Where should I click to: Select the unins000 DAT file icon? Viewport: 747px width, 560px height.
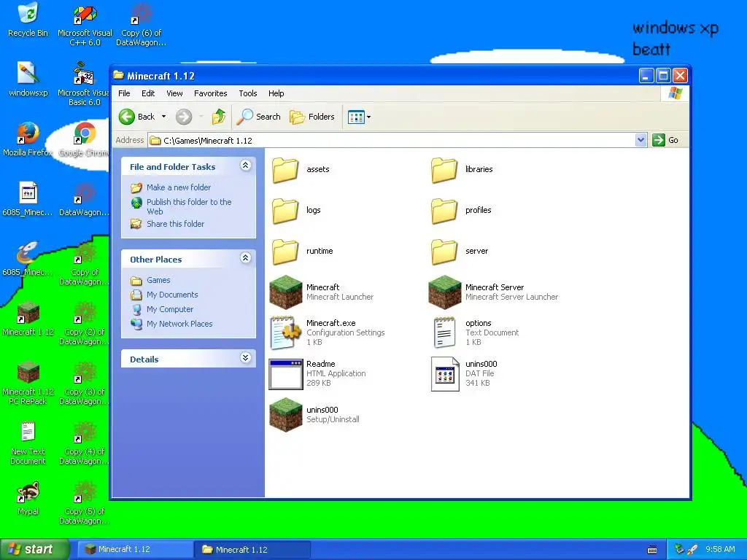tap(444, 374)
